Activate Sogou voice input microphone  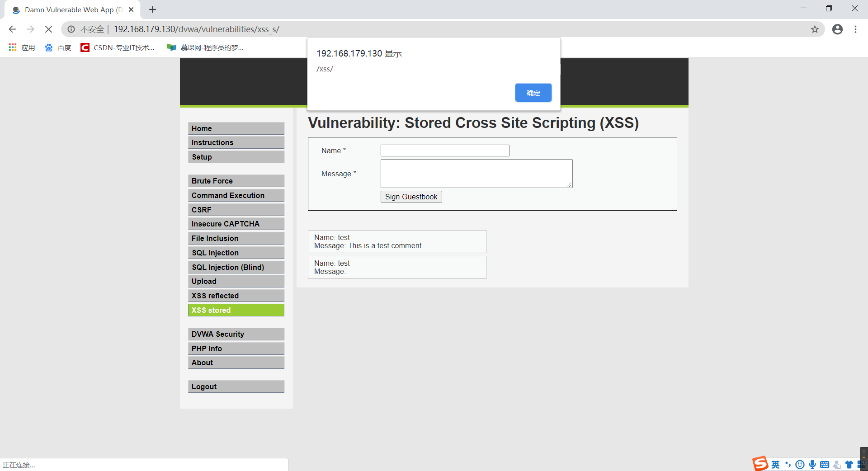(x=812, y=465)
